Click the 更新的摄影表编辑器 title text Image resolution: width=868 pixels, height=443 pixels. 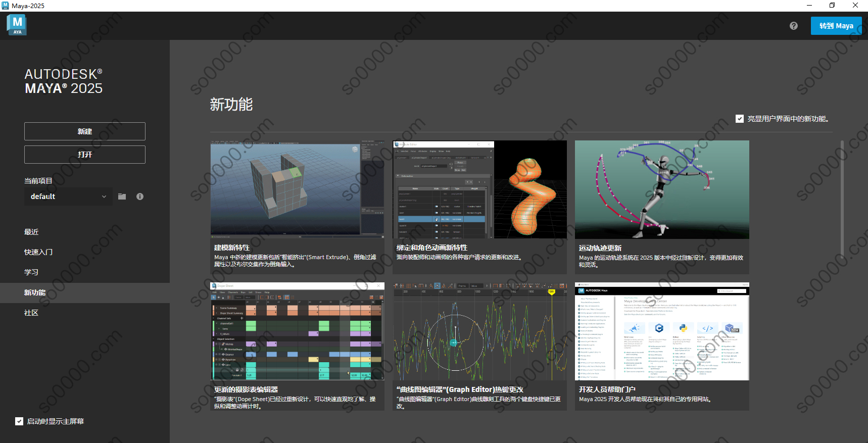click(x=246, y=389)
